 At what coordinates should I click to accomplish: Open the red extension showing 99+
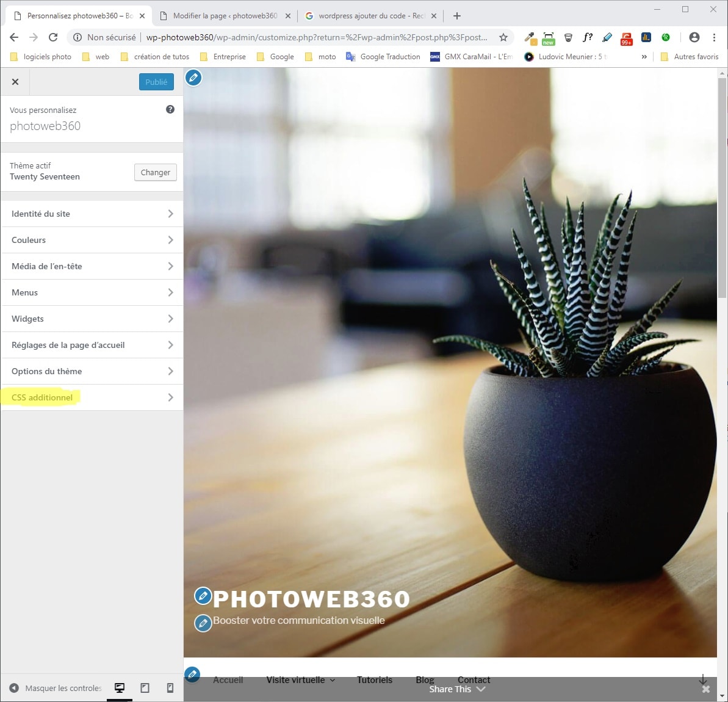point(626,38)
